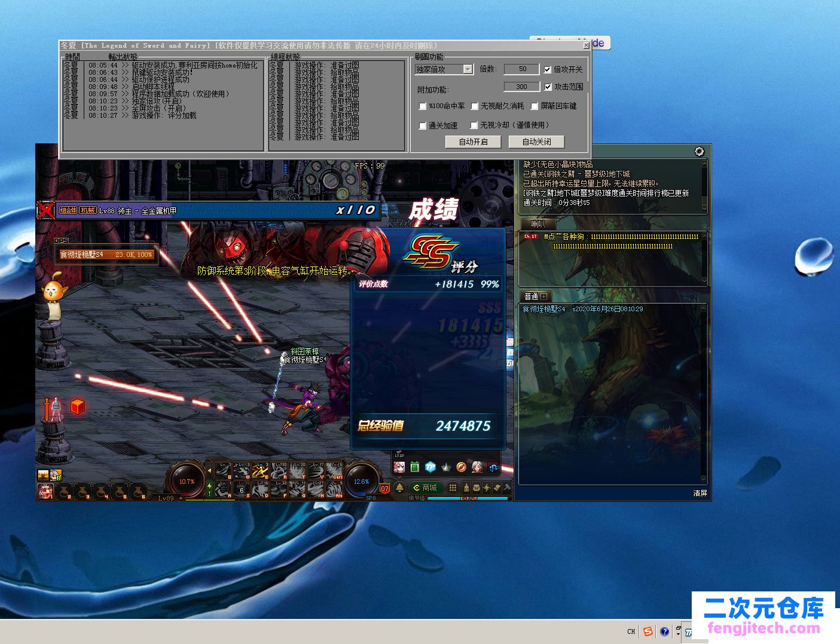Click 自动开启 button

click(x=474, y=142)
